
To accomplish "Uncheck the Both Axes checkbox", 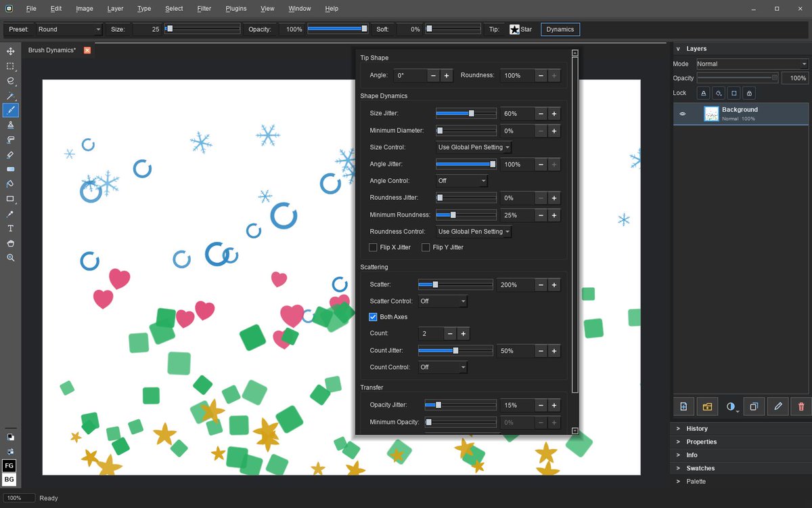I will pos(373,317).
